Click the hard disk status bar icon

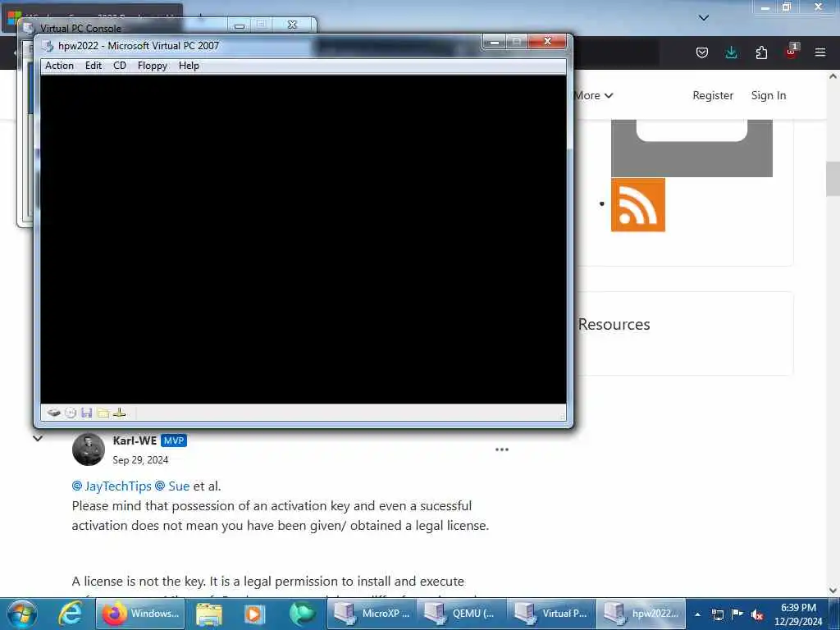53,413
